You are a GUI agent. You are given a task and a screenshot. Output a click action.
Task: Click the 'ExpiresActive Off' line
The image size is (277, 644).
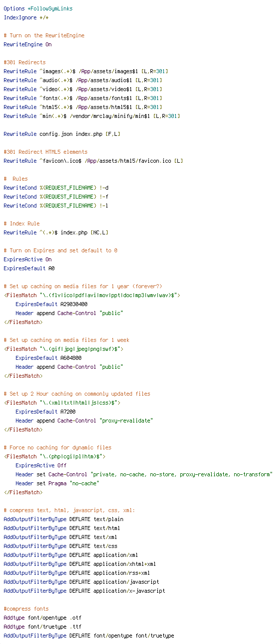41,466
